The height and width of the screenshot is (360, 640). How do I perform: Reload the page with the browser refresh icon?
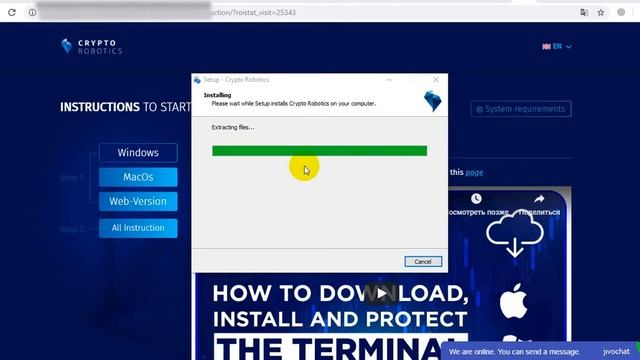click(x=12, y=12)
